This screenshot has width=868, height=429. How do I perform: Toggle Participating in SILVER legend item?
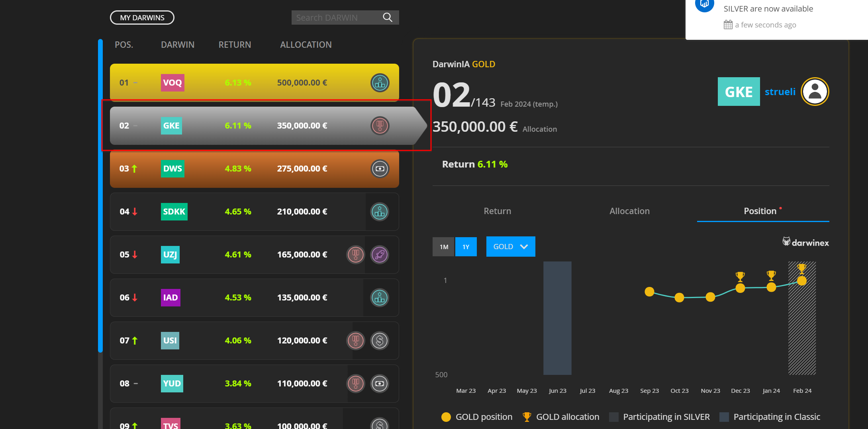660,417
